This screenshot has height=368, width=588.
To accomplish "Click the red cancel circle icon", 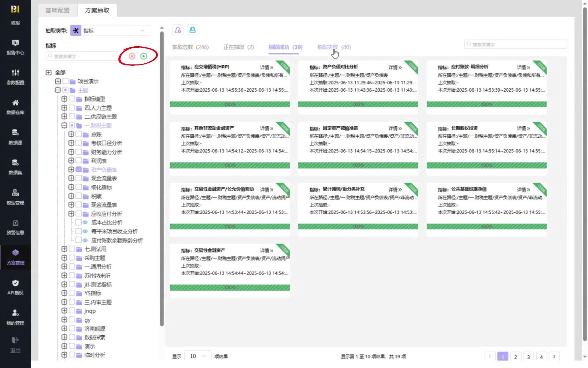I will point(132,56).
